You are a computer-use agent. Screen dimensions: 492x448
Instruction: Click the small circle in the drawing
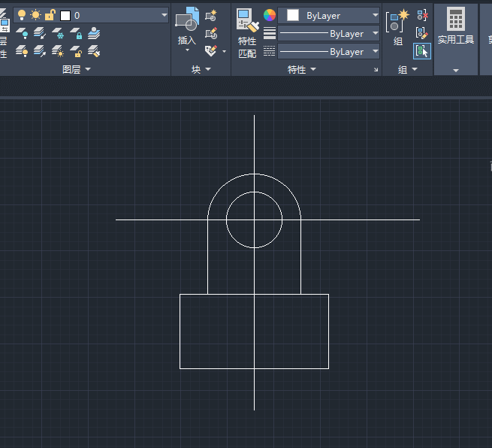[274, 201]
